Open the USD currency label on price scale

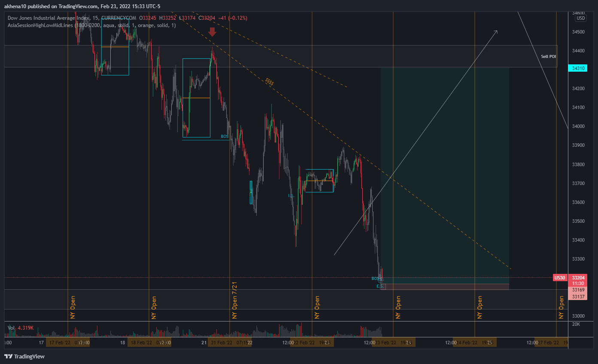coord(580,18)
